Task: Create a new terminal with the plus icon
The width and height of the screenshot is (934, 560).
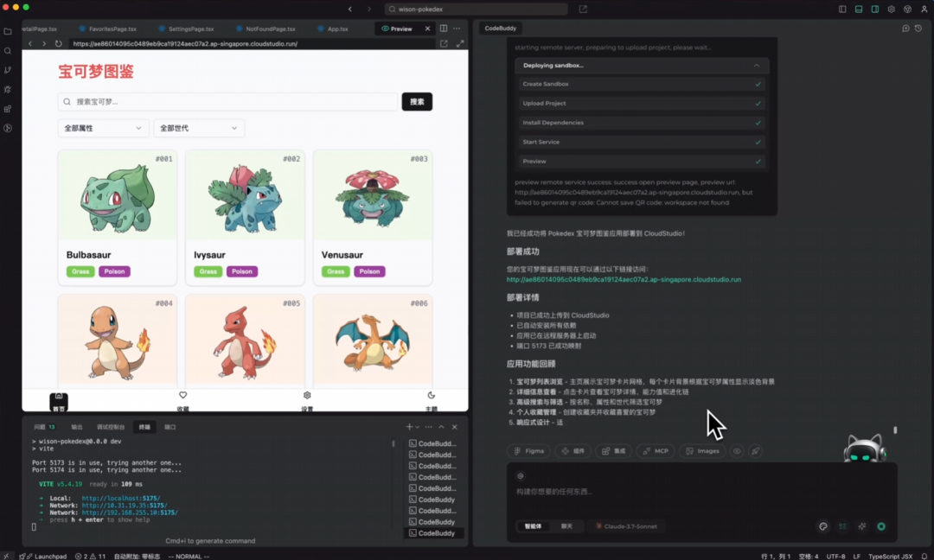Action: pos(407,426)
